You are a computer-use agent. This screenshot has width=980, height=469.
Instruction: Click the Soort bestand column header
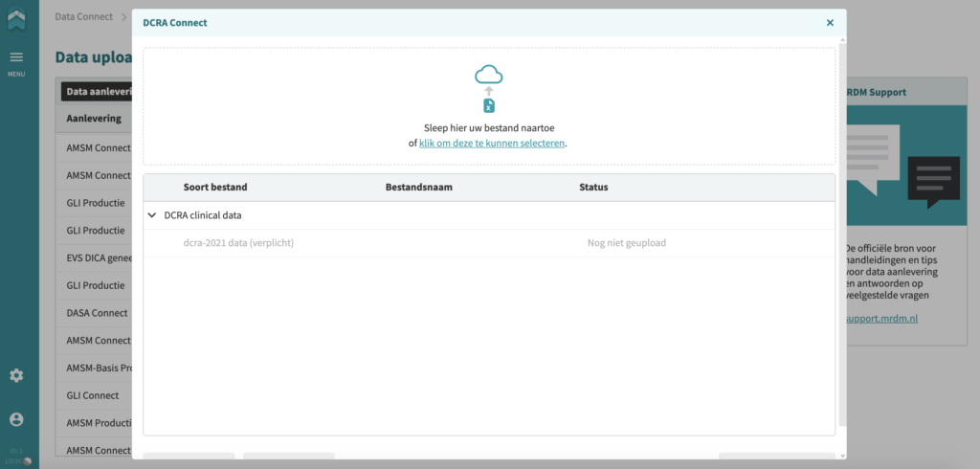[x=215, y=187]
